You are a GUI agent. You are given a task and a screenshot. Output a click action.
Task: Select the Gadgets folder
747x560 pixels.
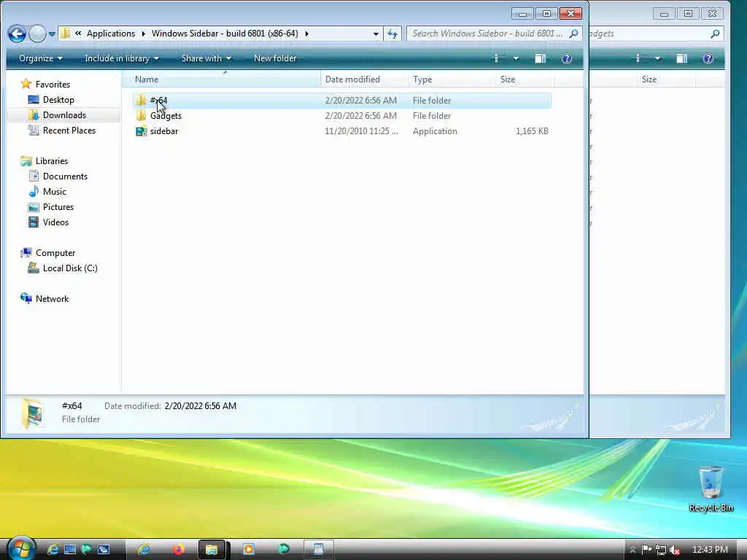tap(166, 116)
